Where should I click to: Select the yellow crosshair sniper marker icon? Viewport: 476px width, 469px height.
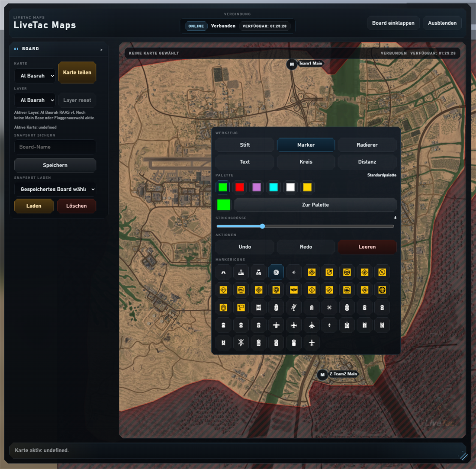[x=382, y=290]
